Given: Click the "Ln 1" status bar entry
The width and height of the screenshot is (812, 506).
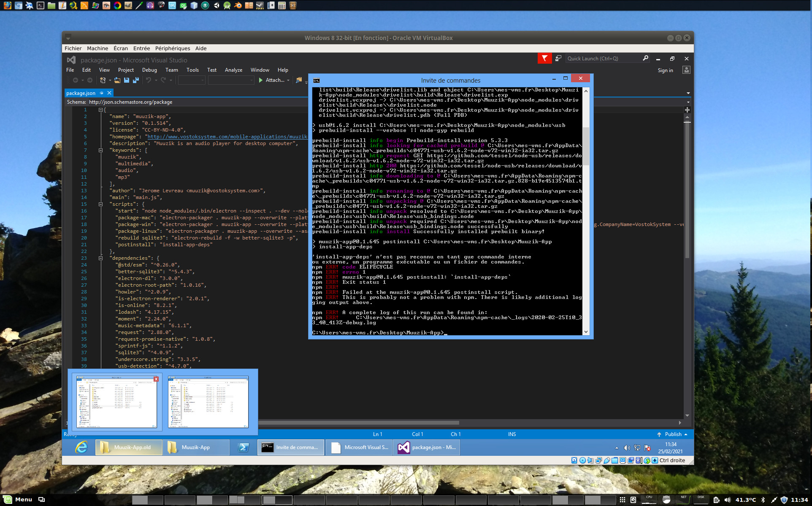Looking at the screenshot, I should click(x=377, y=434).
